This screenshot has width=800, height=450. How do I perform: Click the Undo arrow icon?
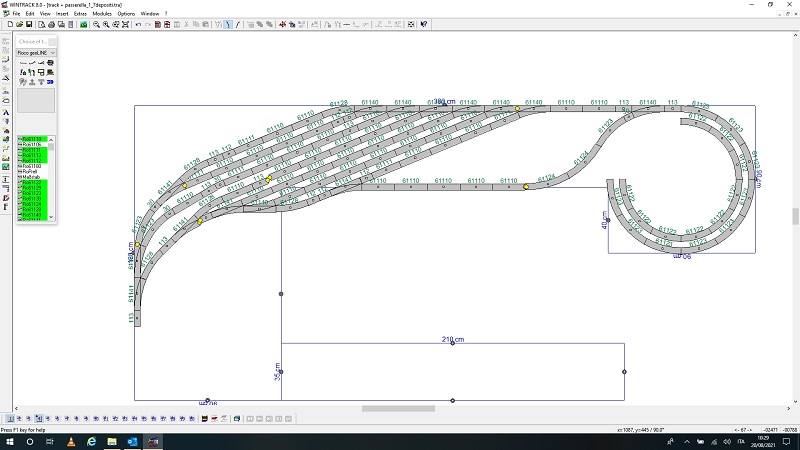tap(138, 24)
